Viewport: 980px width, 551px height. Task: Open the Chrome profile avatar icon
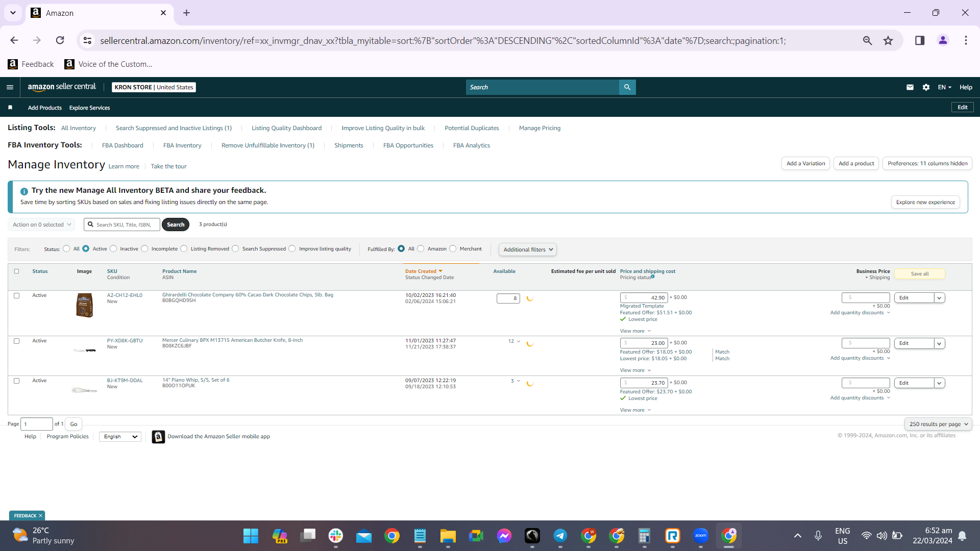click(943, 40)
